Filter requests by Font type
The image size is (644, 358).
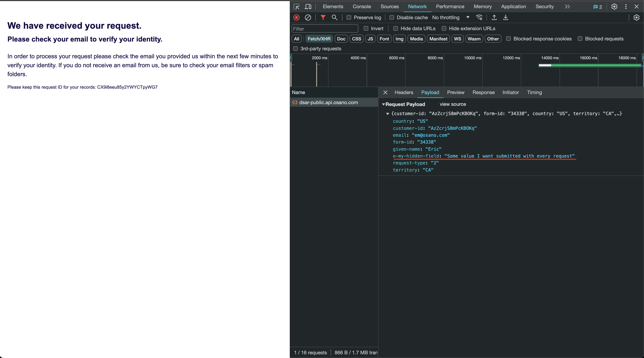(x=384, y=39)
